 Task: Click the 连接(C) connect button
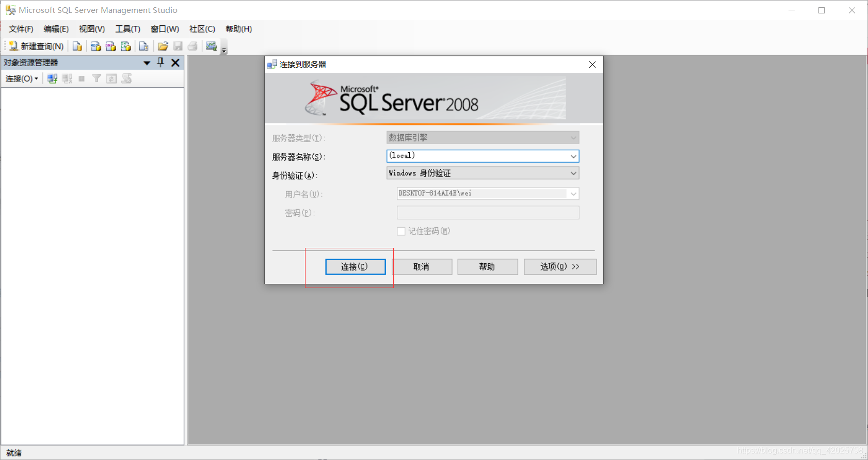click(355, 267)
